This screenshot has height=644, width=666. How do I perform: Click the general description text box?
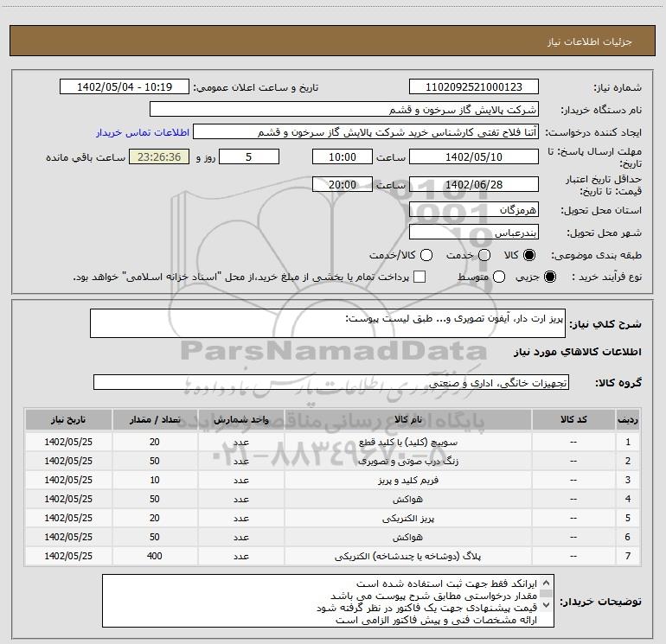(328, 323)
